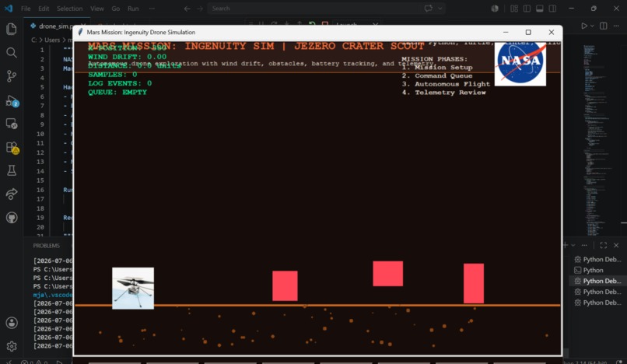Open the GitHub view in the activity bar
This screenshot has width=627, height=364.
(12, 218)
